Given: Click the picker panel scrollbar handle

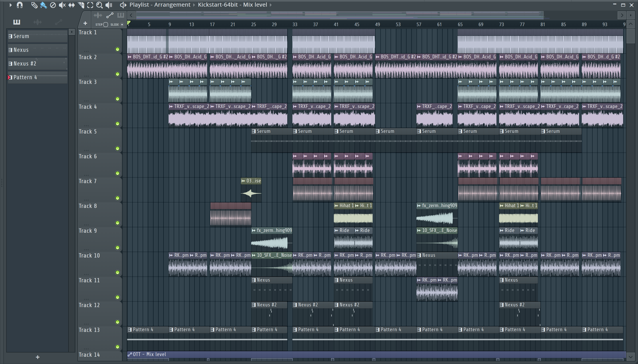Looking at the screenshot, I should click(x=72, y=32).
